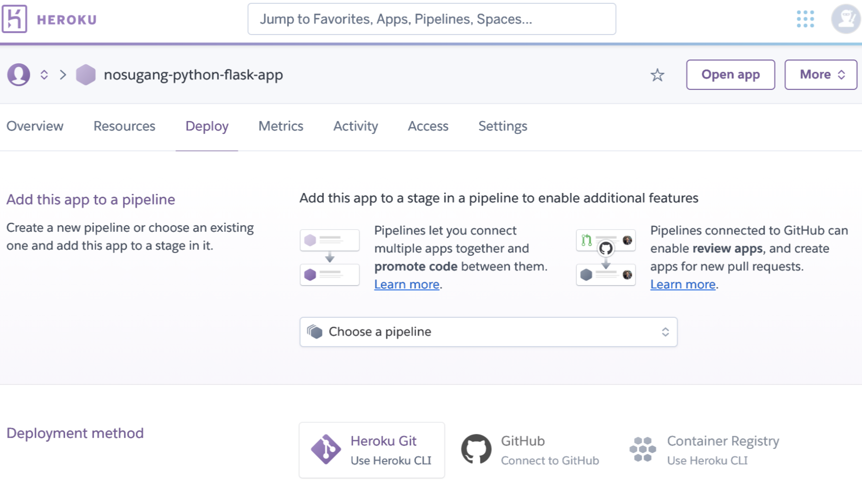The width and height of the screenshot is (862, 504).
Task: Expand the account switcher arrows
Action: click(44, 75)
